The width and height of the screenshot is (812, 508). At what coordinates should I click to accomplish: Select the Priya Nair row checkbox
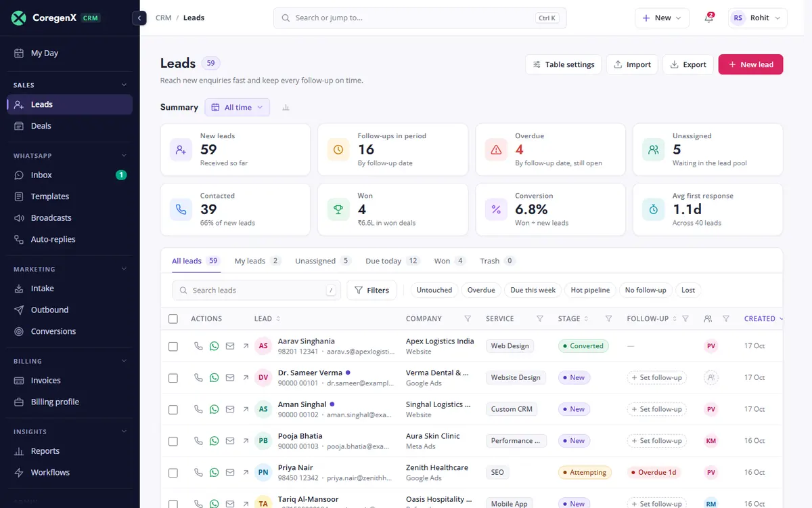click(173, 473)
